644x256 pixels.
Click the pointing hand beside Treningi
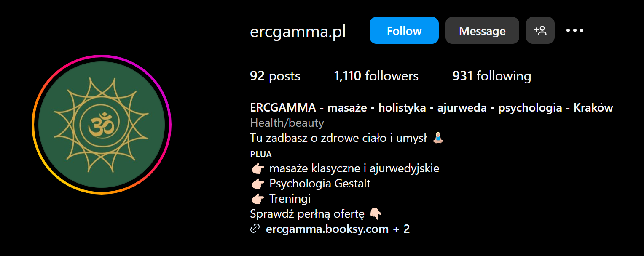(x=257, y=199)
